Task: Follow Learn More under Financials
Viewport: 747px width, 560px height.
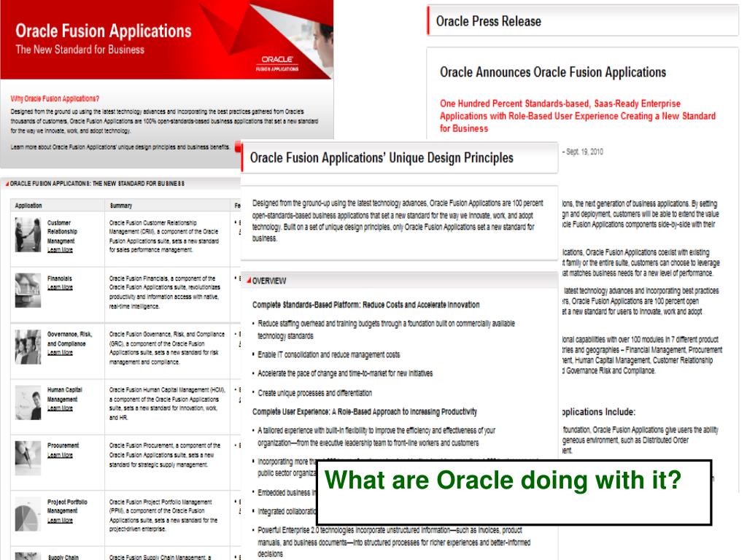Action: [x=60, y=287]
